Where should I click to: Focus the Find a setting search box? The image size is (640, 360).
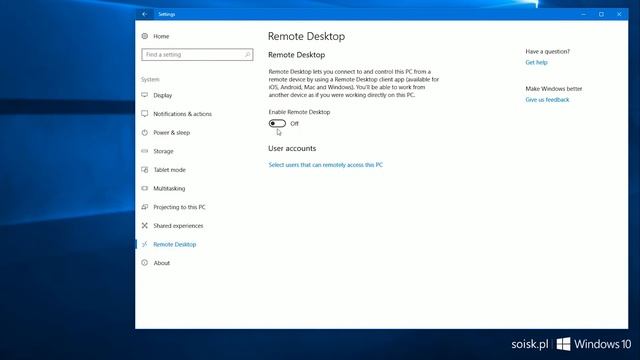pos(197,55)
